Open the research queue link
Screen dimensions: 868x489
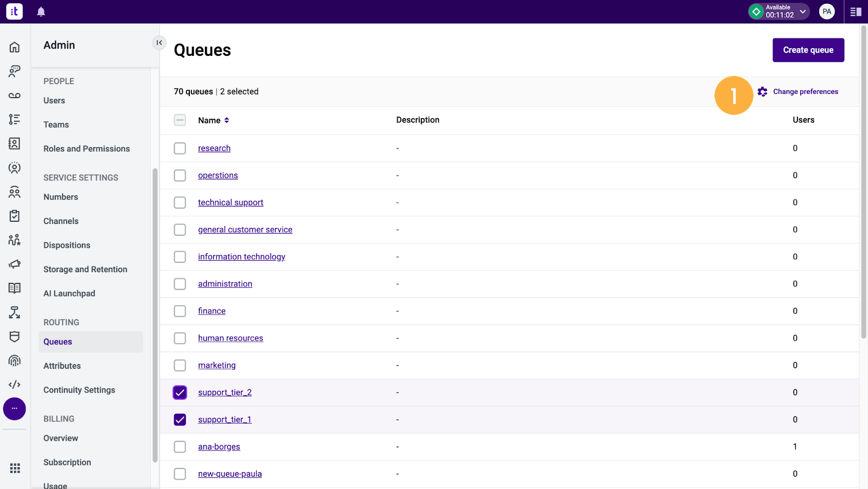point(214,149)
